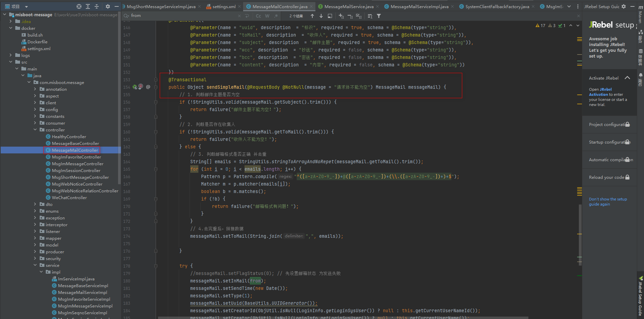Viewport: 644px width, 319px height.
Task: Switch to SystemClientFallbackFactory.java tab
Action: click(497, 6)
